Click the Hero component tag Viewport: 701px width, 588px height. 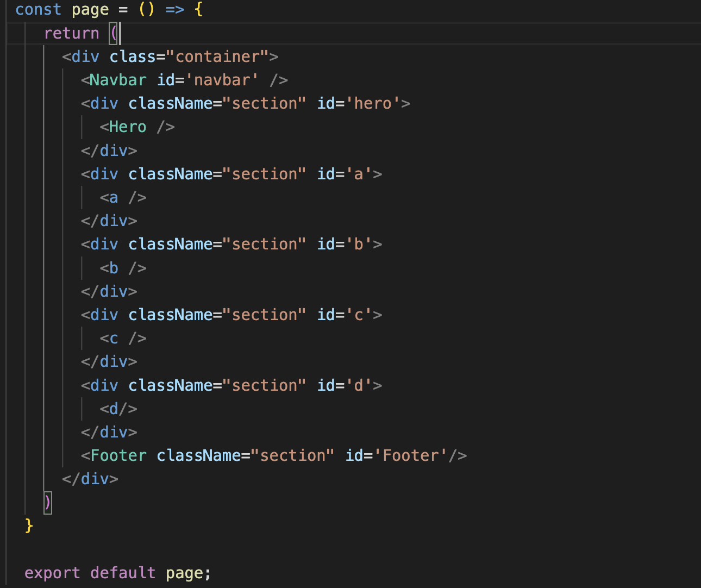tap(128, 127)
